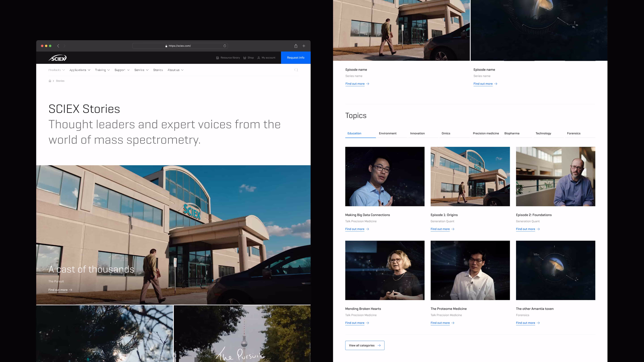This screenshot has height=362, width=644.
Task: Expand the About us menu
Action: 176,70
